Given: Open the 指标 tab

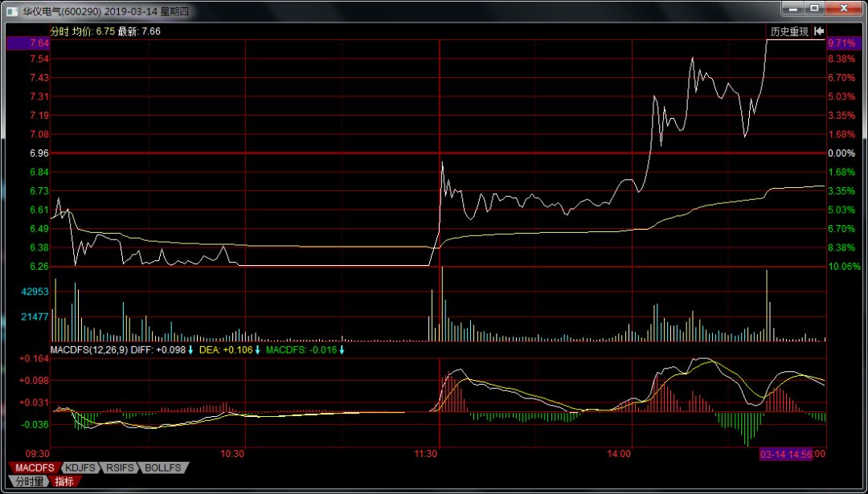Looking at the screenshot, I should pyautogui.click(x=65, y=481).
